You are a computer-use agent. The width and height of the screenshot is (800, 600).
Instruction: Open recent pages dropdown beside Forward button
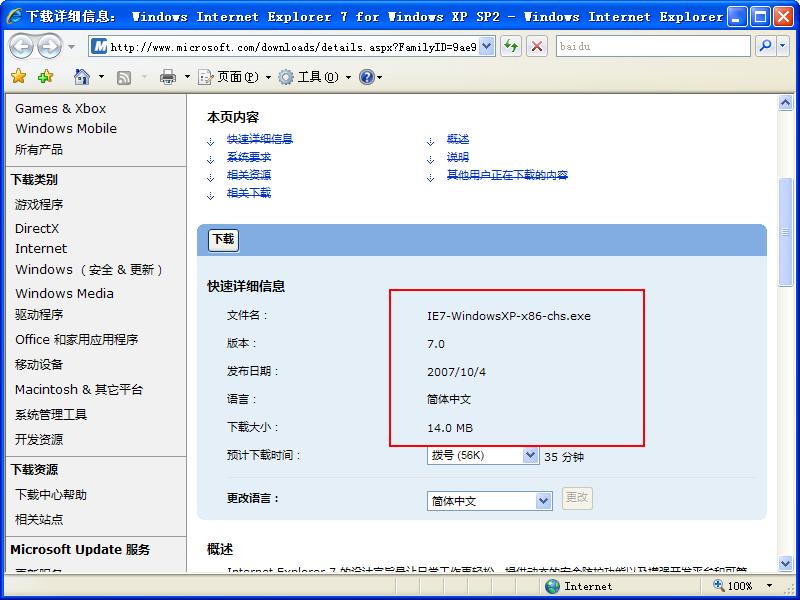coord(71,47)
